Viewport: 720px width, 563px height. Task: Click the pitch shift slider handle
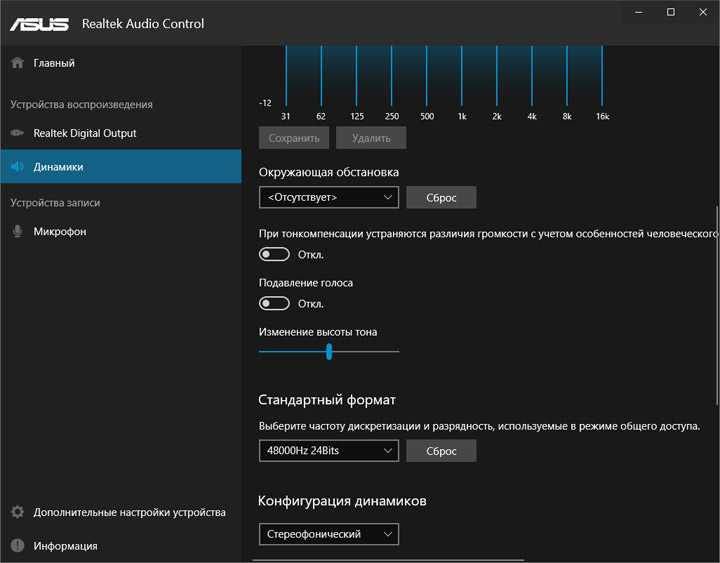pyautogui.click(x=329, y=352)
